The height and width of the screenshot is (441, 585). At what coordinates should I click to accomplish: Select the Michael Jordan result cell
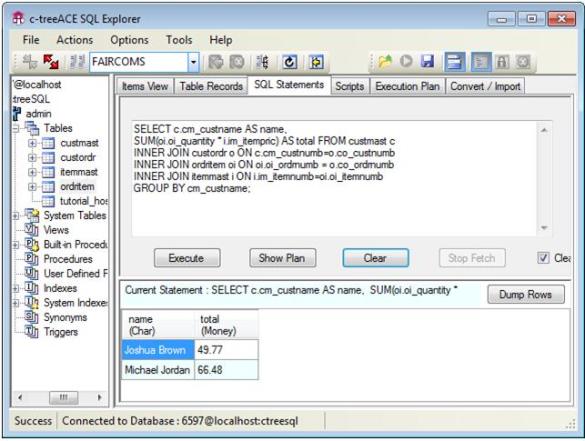click(x=157, y=370)
